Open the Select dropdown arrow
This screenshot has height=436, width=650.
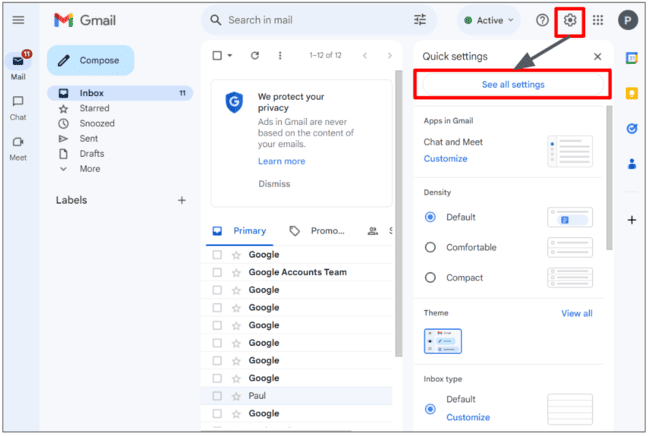[x=230, y=56]
